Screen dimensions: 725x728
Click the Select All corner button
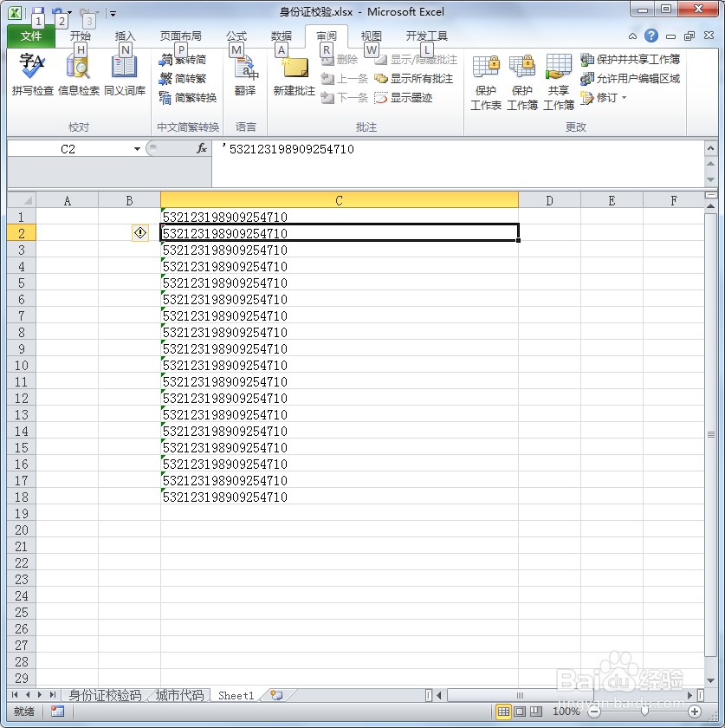click(x=22, y=200)
